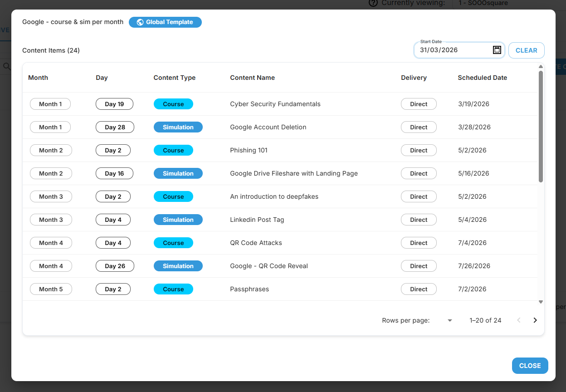This screenshot has width=566, height=392.
Task: Click Direct chip in QR Code Attacks row
Action: (418, 243)
